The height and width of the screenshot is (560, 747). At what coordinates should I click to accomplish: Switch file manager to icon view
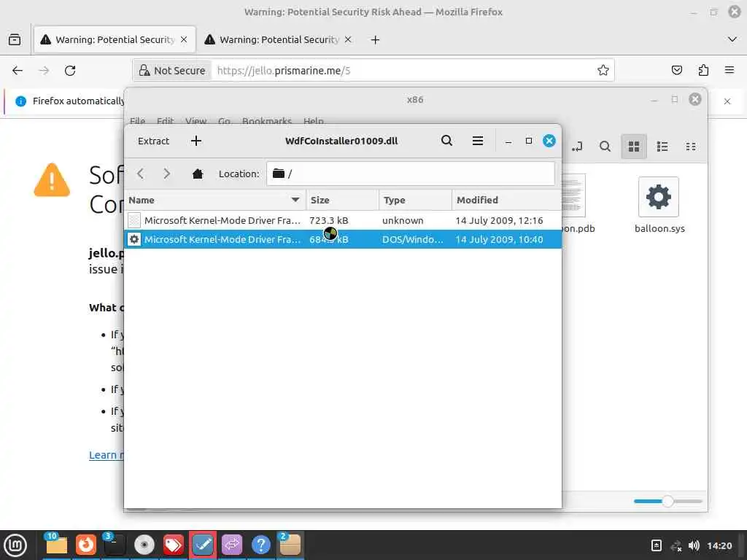click(x=634, y=147)
